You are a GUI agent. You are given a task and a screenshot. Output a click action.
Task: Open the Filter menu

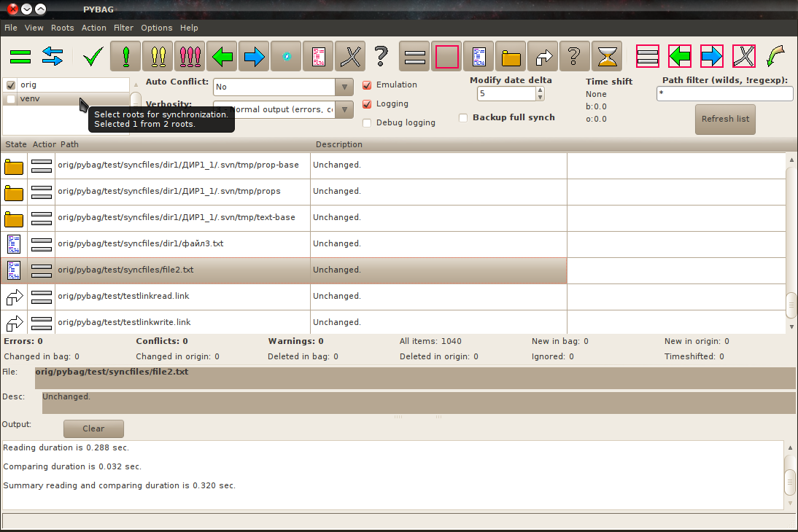(123, 28)
